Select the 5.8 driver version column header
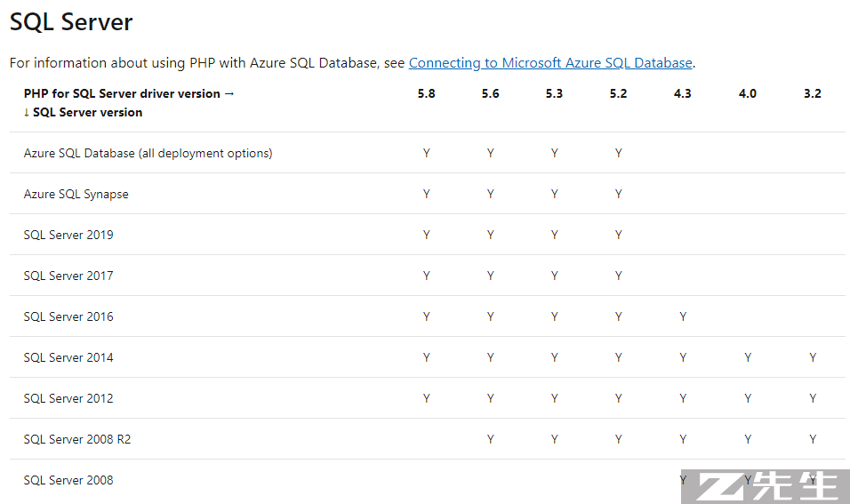The image size is (850, 504). coord(426,93)
